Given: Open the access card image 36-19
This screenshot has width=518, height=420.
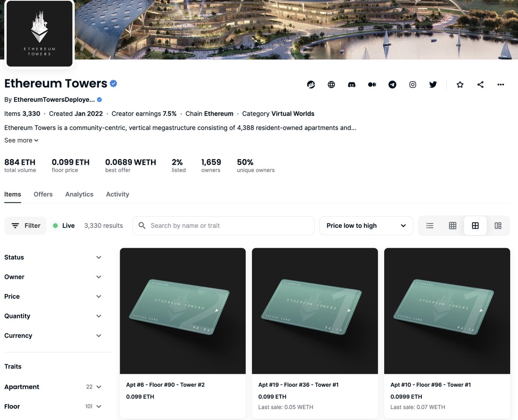Looking at the screenshot, I should 315,311.
